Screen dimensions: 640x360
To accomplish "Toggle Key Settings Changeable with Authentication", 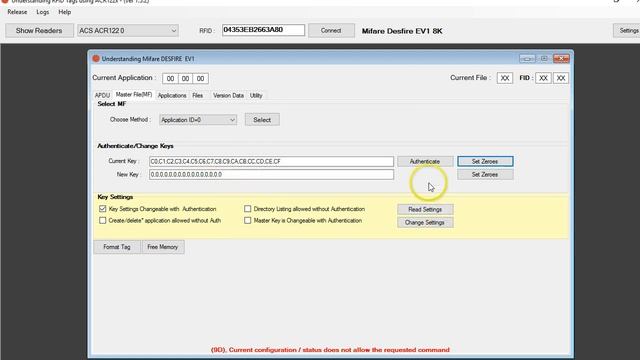I will [102, 209].
